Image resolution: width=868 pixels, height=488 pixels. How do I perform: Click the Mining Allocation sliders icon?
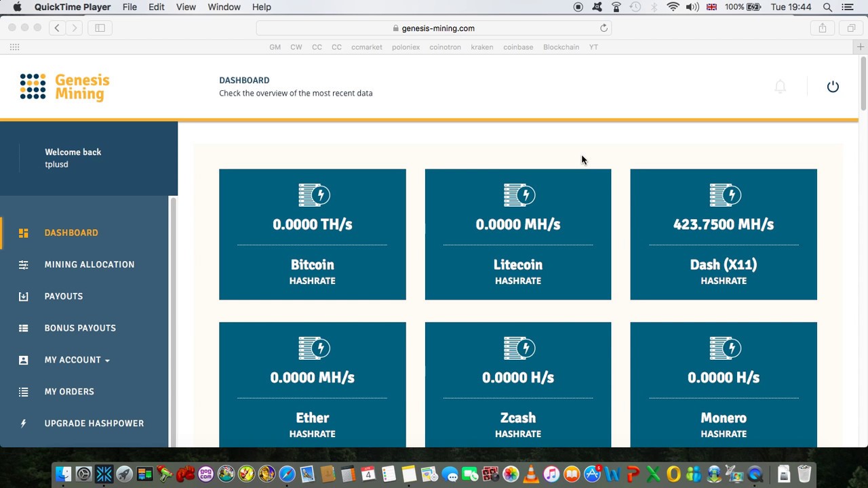24,265
